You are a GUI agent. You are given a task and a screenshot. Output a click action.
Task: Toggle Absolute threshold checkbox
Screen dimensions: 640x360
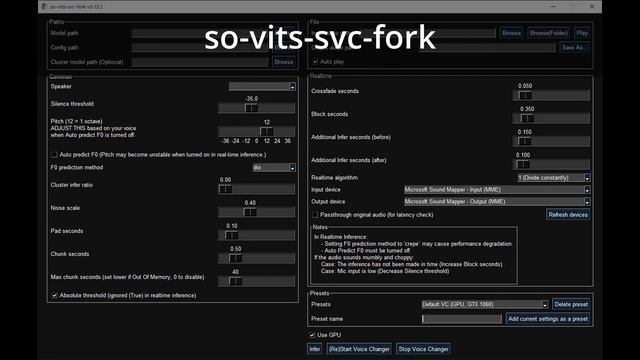tap(54, 295)
